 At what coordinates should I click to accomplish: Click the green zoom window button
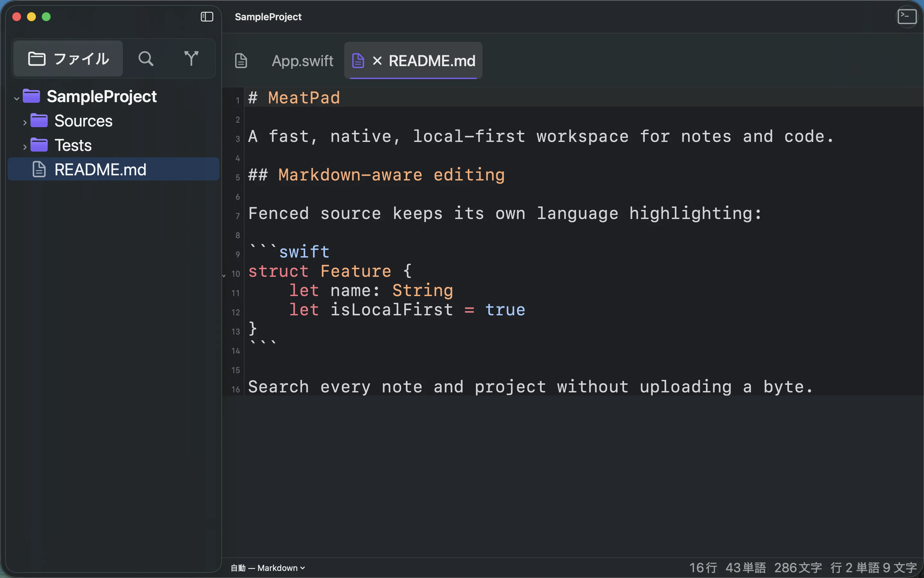pyautogui.click(x=46, y=17)
